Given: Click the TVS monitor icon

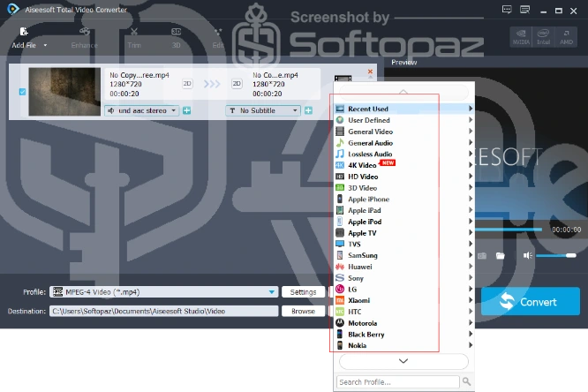Looking at the screenshot, I should tap(340, 244).
